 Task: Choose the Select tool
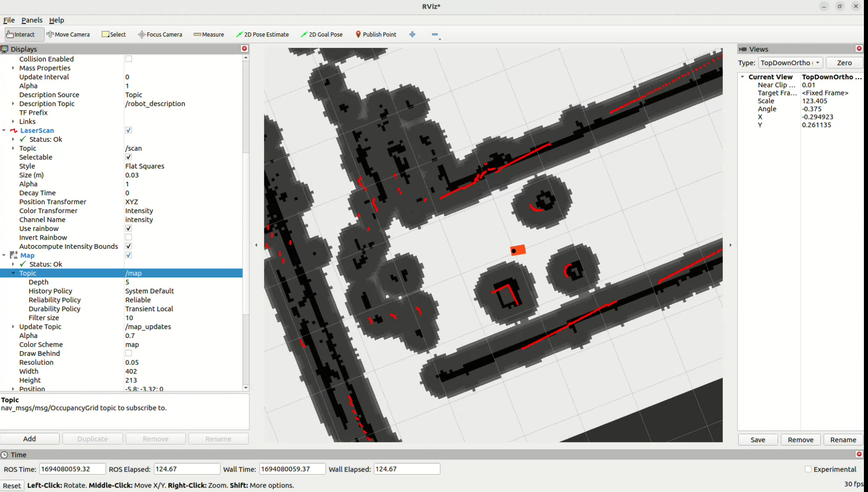click(114, 34)
